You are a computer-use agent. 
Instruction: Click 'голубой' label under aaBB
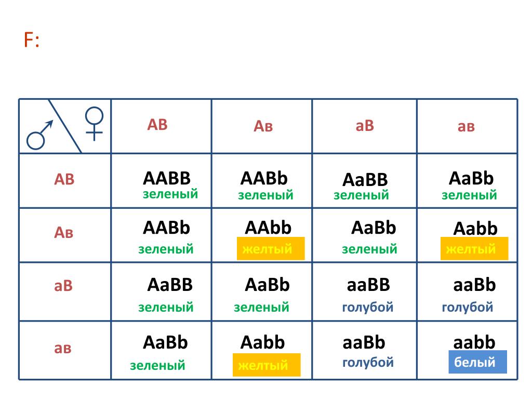coord(368,308)
